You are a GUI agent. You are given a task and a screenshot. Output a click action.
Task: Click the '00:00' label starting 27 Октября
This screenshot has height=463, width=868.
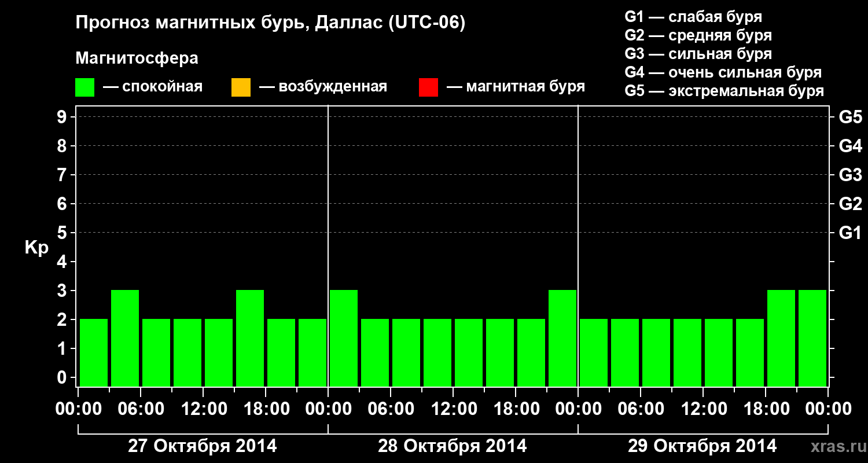click(78, 409)
